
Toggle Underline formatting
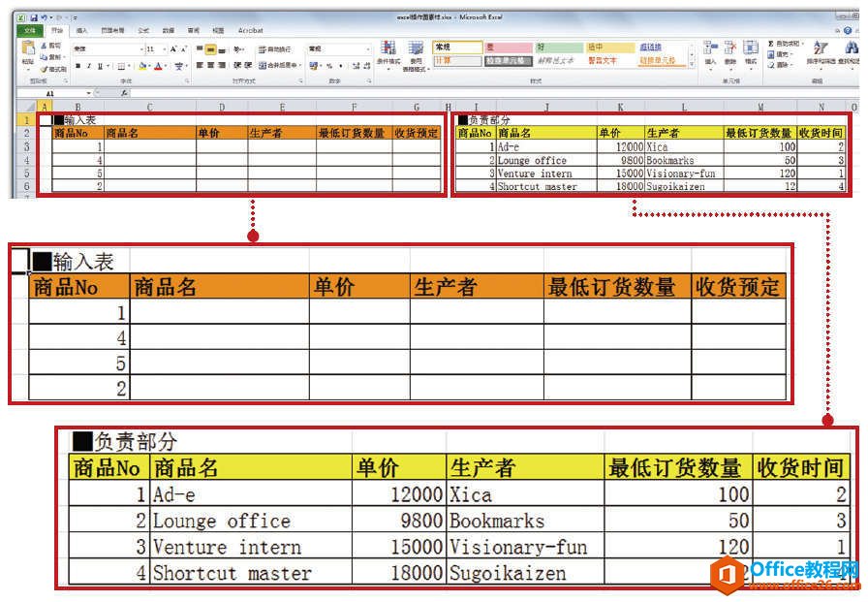[100, 66]
